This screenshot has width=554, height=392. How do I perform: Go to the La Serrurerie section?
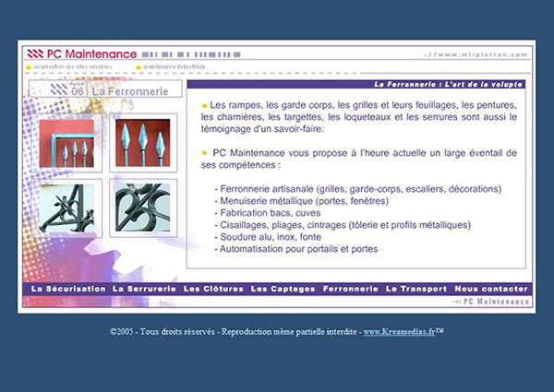coord(144,289)
